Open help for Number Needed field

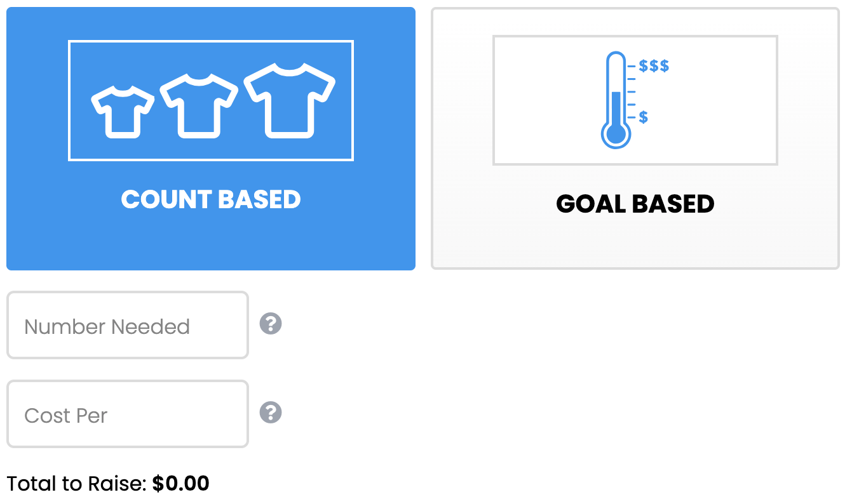click(271, 324)
